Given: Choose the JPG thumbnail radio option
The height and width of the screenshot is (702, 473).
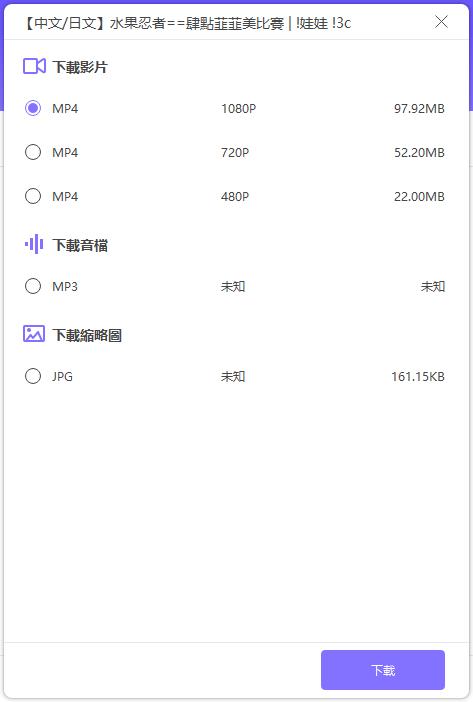Looking at the screenshot, I should [x=33, y=376].
